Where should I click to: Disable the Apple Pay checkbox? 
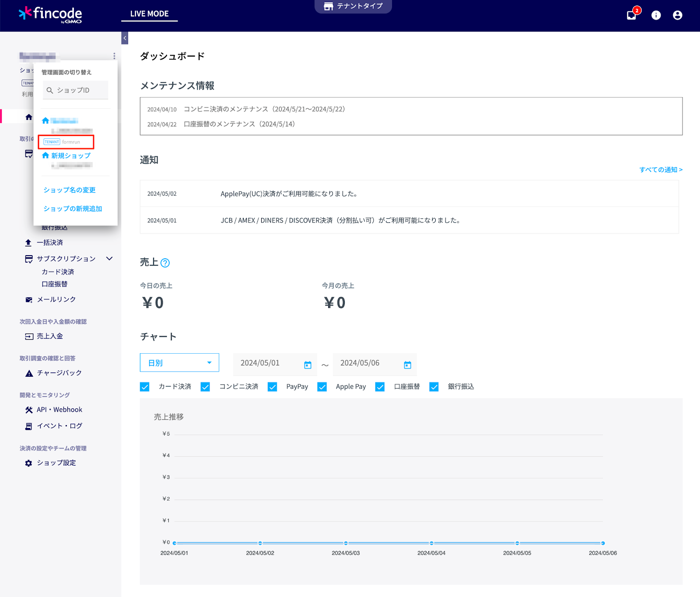coord(322,387)
